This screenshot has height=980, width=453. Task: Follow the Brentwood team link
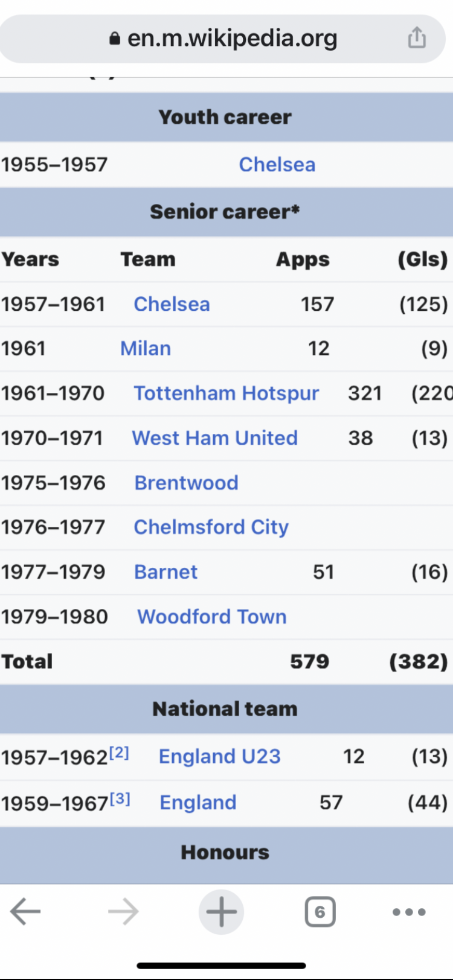[x=186, y=482]
